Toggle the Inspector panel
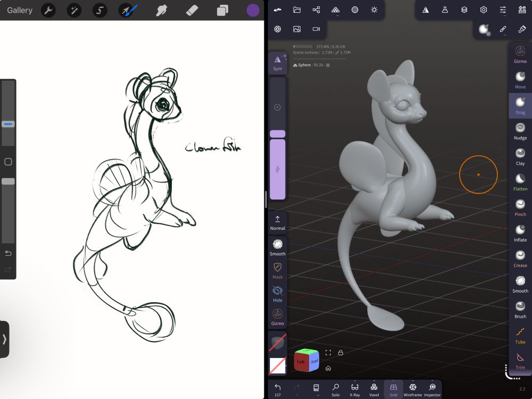Screen dimensions: 532x399 [x=432, y=389]
